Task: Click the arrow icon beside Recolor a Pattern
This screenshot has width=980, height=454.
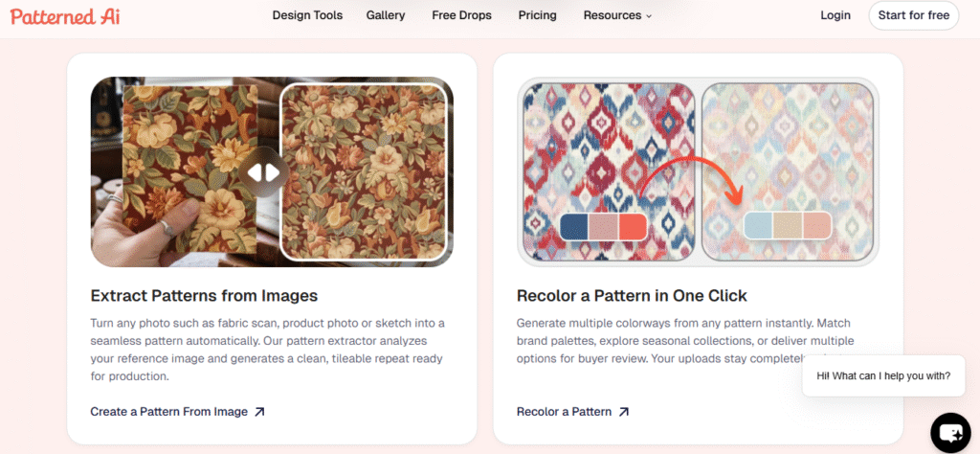Action: pyautogui.click(x=624, y=412)
